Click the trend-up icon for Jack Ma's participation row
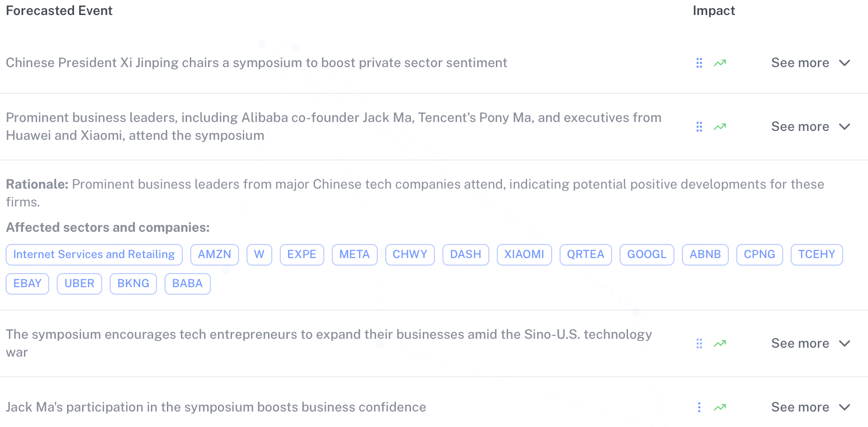This screenshot has width=868, height=427. coord(720,407)
